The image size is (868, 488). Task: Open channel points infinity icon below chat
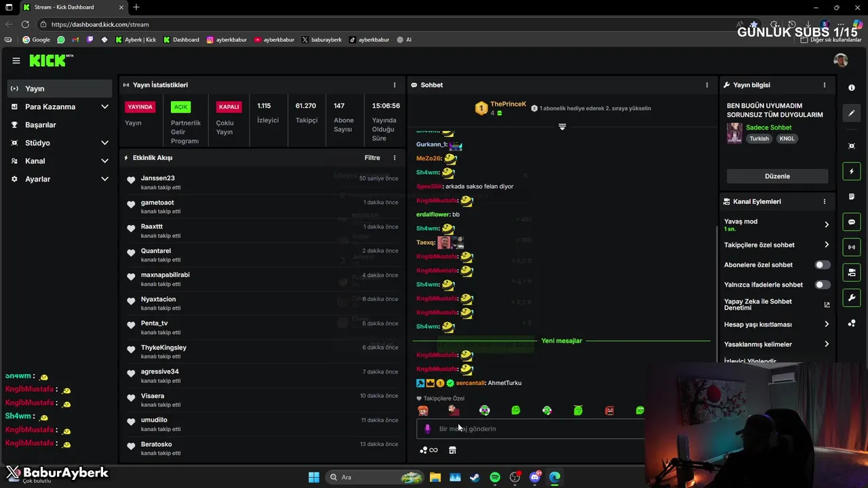point(429,450)
